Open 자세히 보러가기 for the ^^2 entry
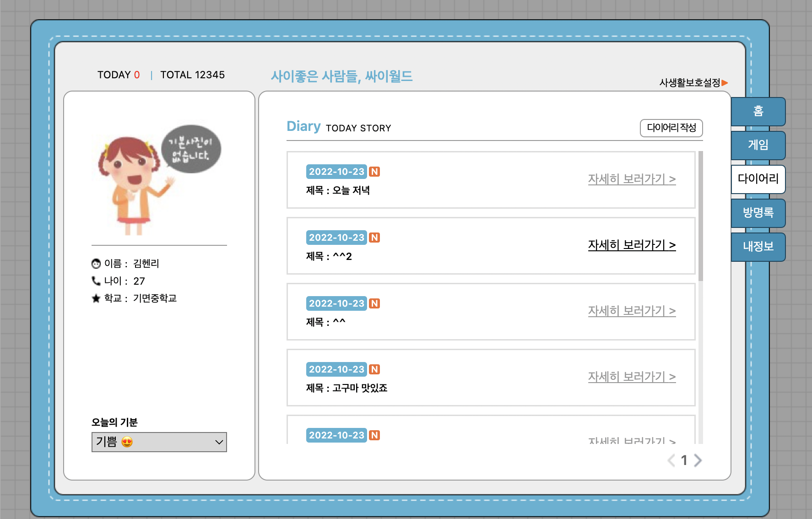 click(x=632, y=245)
